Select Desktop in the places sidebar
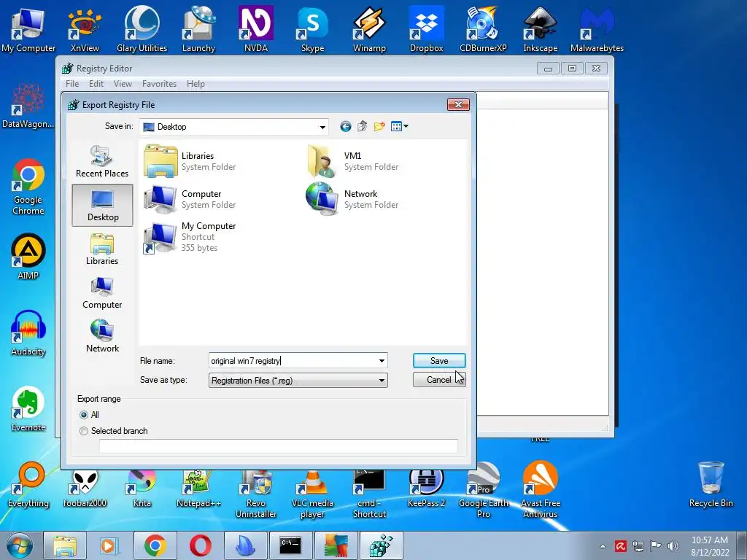Viewport: 747px width, 560px height. coord(102,205)
